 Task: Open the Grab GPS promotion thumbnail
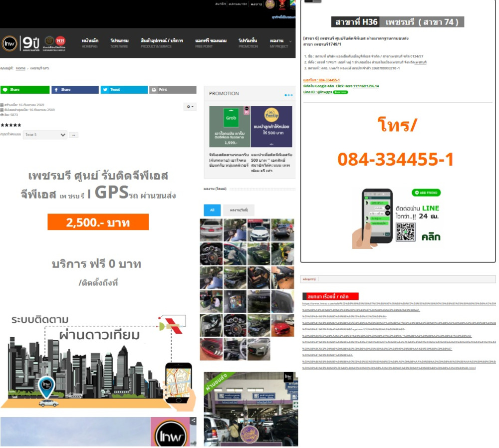[230, 127]
